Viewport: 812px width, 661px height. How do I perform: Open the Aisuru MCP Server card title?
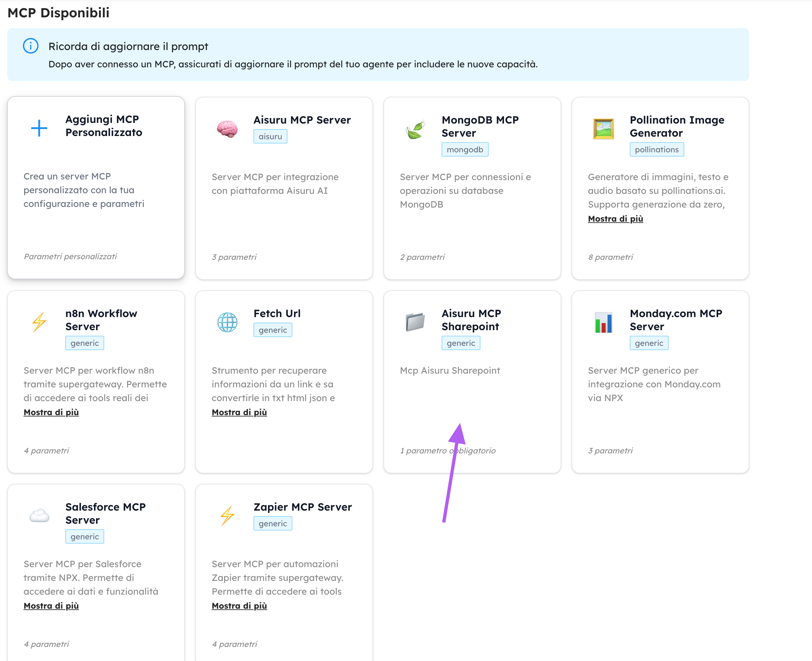click(x=302, y=120)
